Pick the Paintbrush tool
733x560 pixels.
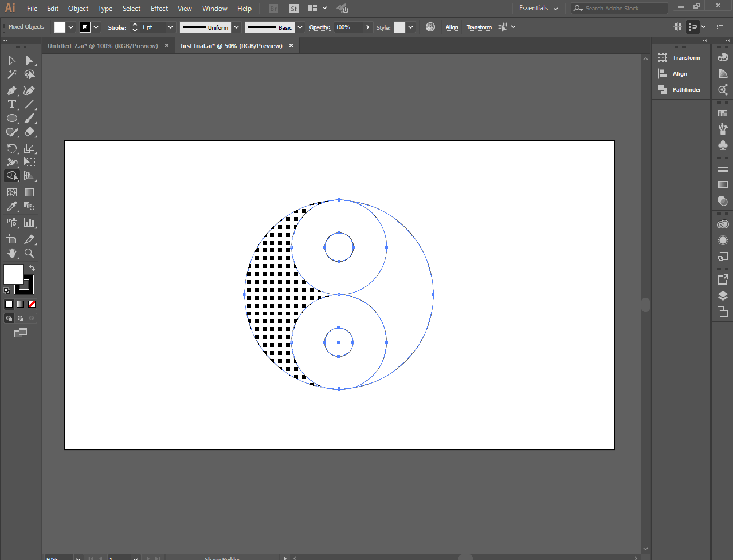click(29, 118)
